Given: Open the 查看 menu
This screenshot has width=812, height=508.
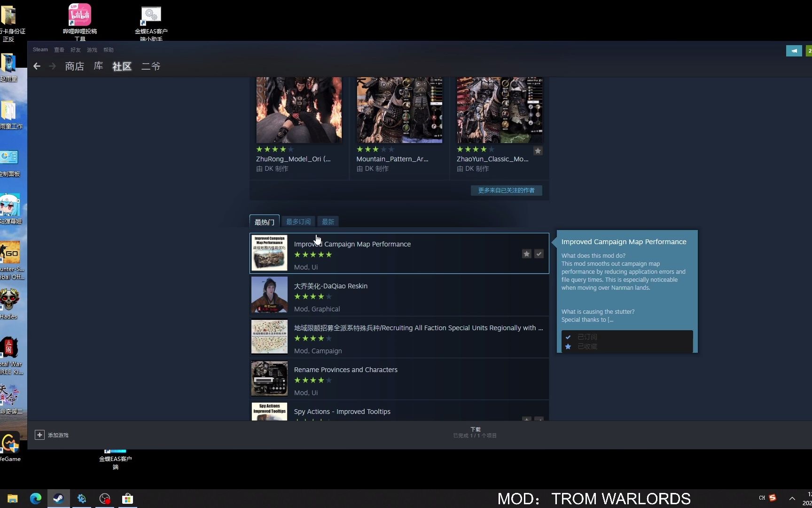Looking at the screenshot, I should click(59, 49).
